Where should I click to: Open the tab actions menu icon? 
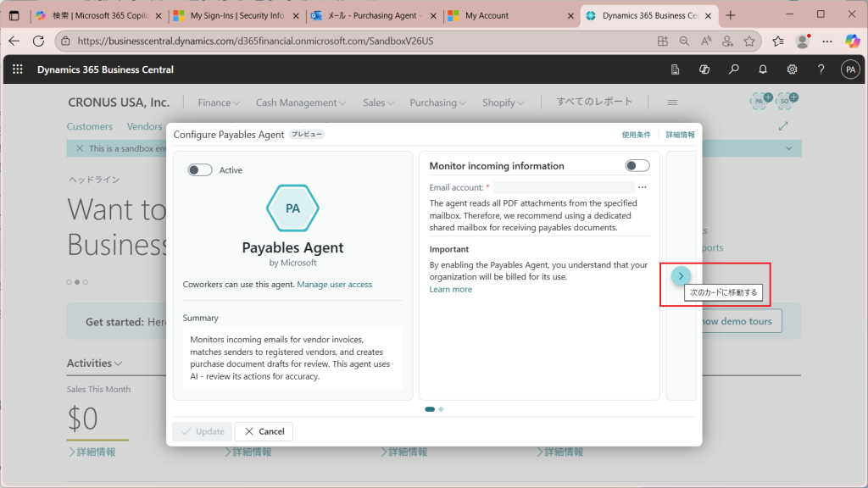coord(14,15)
